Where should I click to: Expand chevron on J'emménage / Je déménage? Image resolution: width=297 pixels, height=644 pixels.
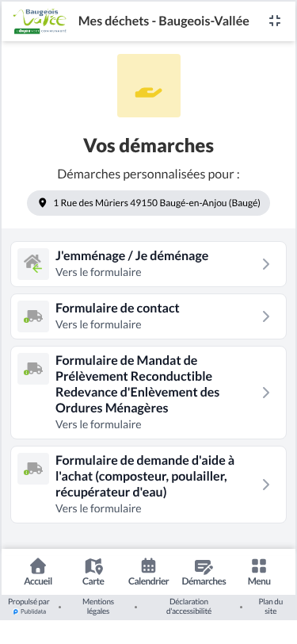point(266,264)
